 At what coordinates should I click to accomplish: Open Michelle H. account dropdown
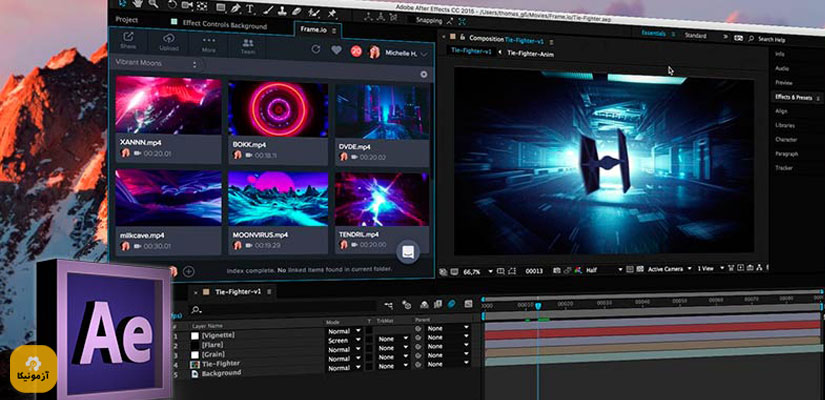point(406,53)
